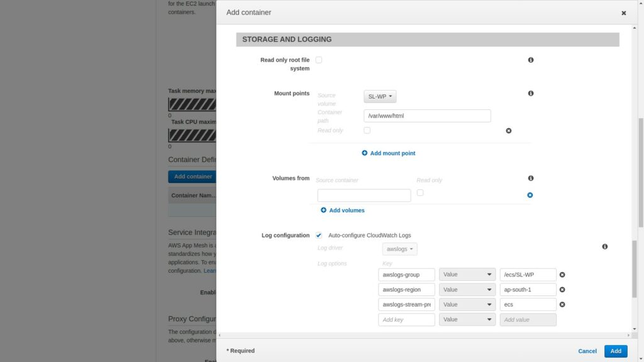Remove the awslogs-group log option
Image resolution: width=644 pixels, height=362 pixels.
coord(562,275)
